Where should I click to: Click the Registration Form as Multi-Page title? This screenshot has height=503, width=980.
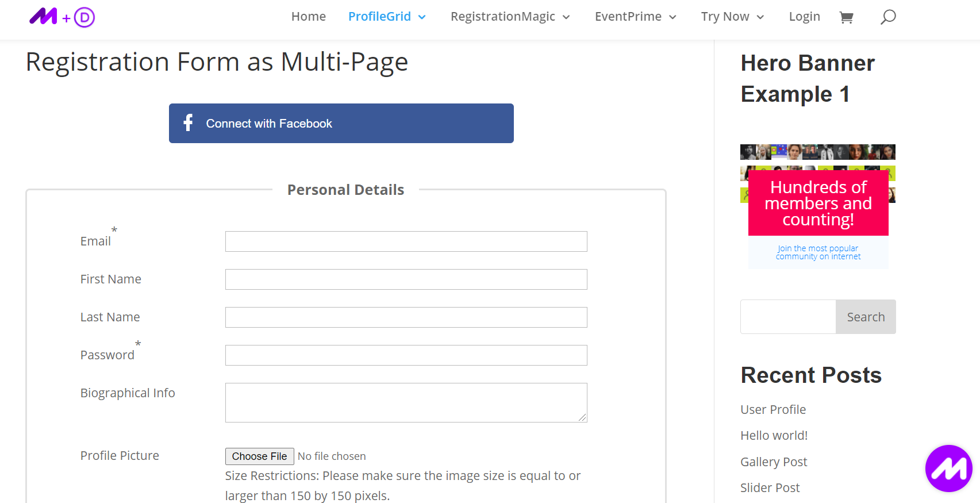point(217,62)
